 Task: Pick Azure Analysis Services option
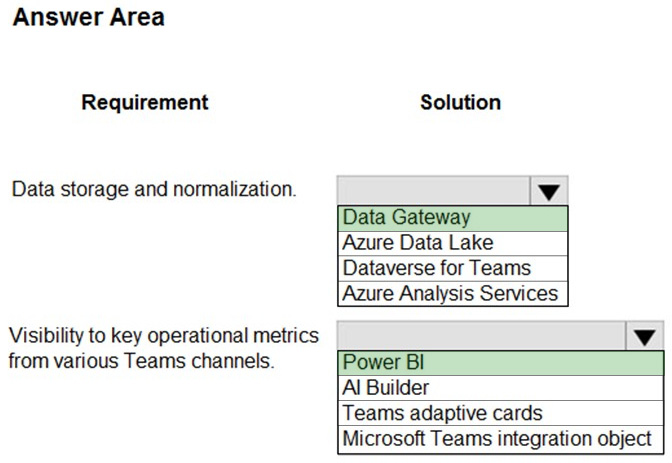point(453,294)
